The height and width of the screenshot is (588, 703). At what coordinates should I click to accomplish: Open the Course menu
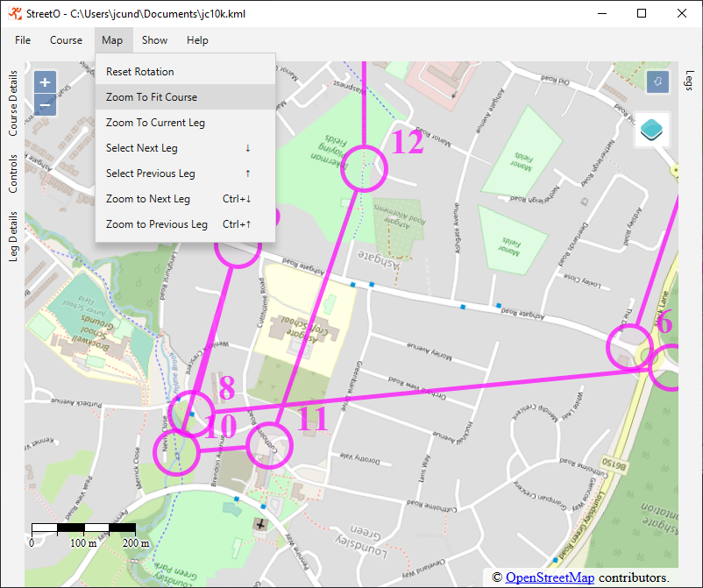click(x=66, y=40)
